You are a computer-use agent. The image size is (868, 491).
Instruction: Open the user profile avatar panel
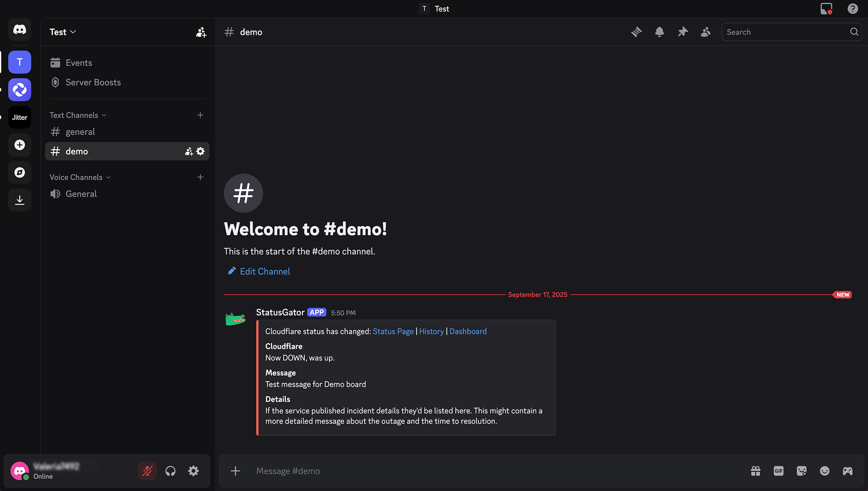tap(20, 471)
